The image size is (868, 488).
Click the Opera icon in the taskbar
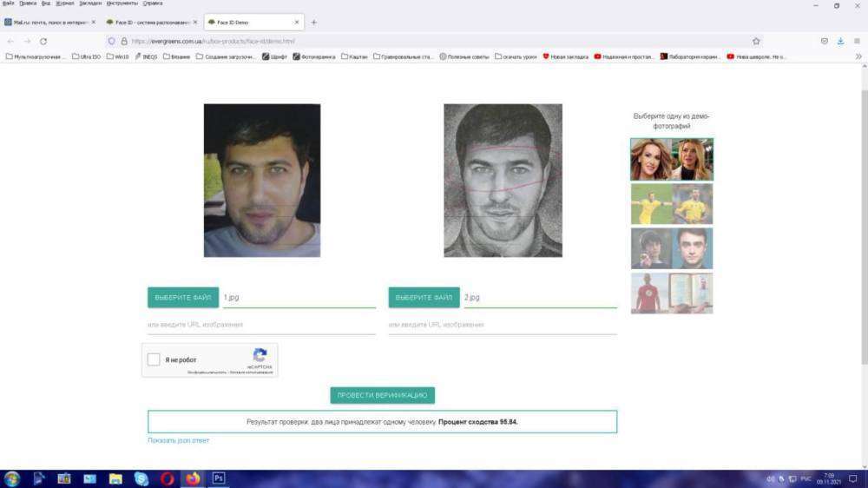(167, 478)
